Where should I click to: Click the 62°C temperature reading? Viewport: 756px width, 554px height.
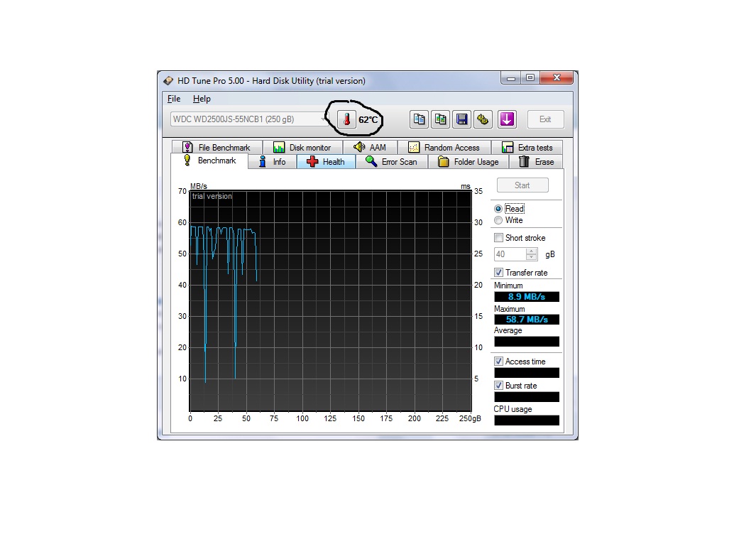click(x=368, y=120)
